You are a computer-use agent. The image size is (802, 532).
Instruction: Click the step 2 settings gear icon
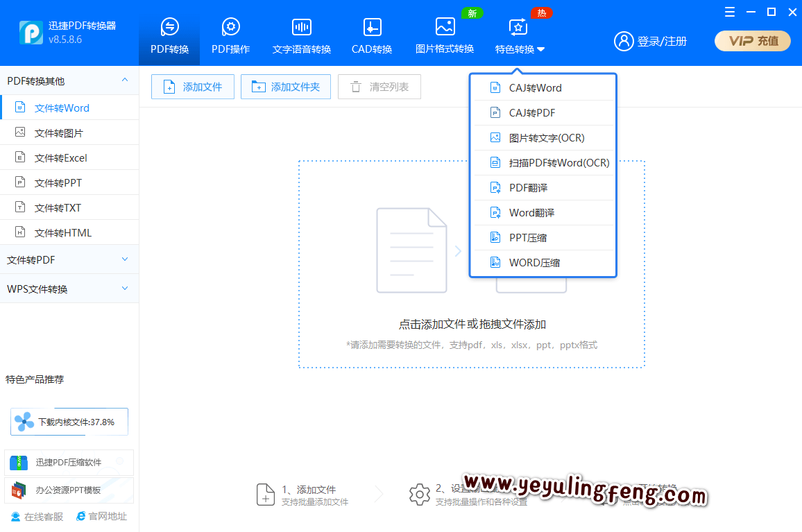point(420,495)
